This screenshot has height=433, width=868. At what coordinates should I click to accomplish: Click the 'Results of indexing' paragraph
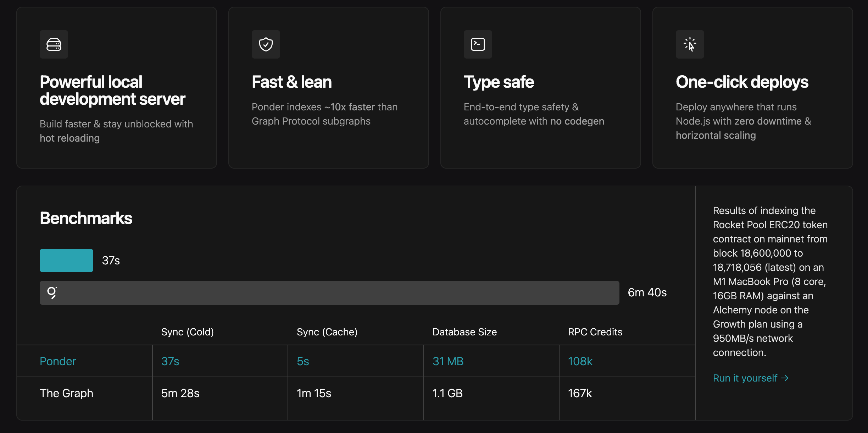click(x=770, y=281)
